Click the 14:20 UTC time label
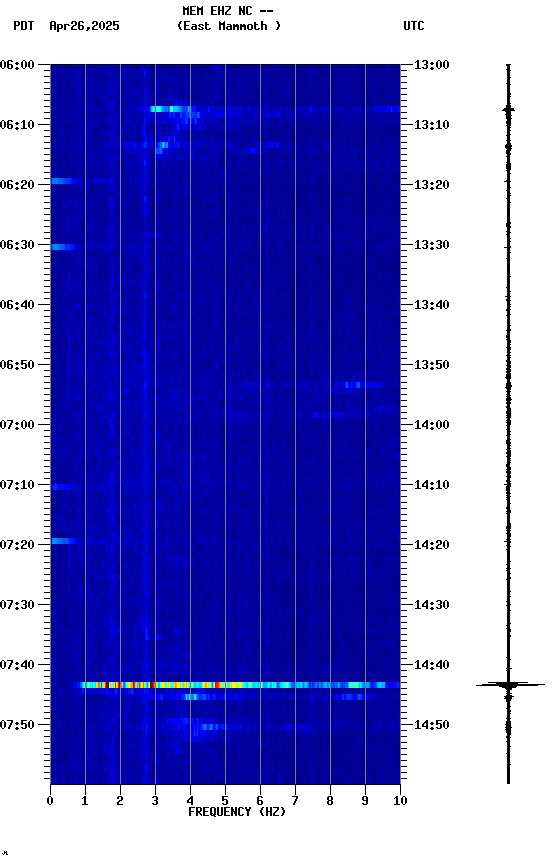 432,545
